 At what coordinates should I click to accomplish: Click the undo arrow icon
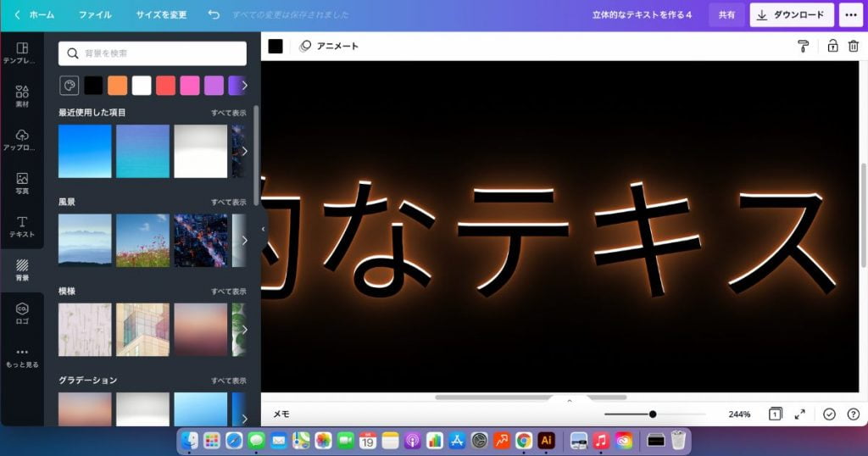[x=214, y=14]
